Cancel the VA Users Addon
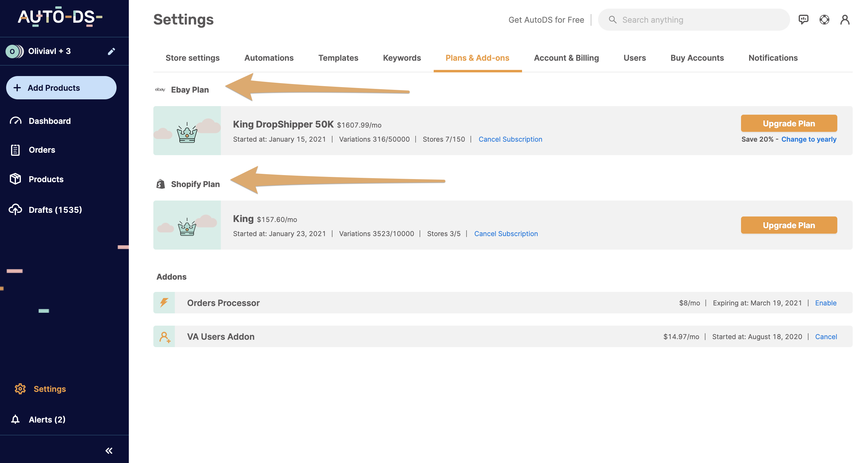 [826, 336]
